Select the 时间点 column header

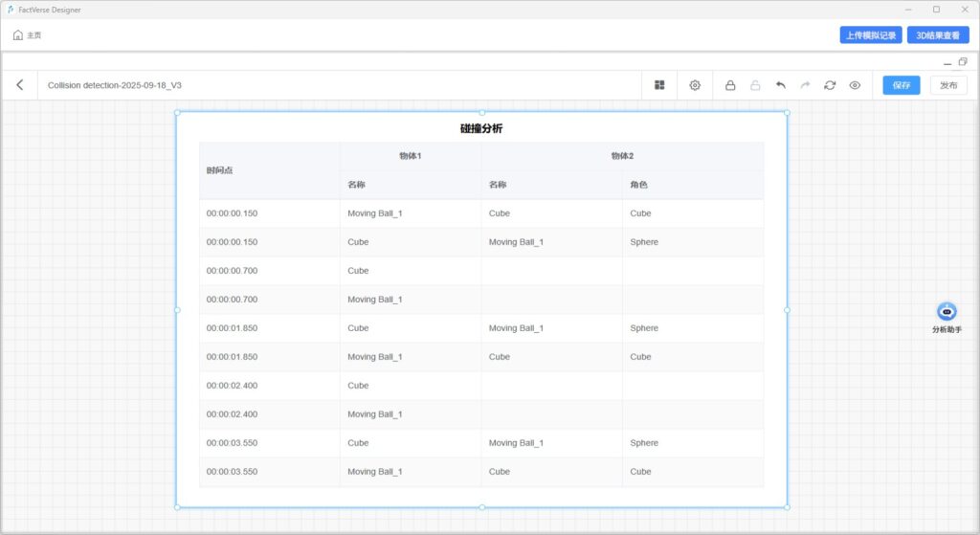coord(220,170)
